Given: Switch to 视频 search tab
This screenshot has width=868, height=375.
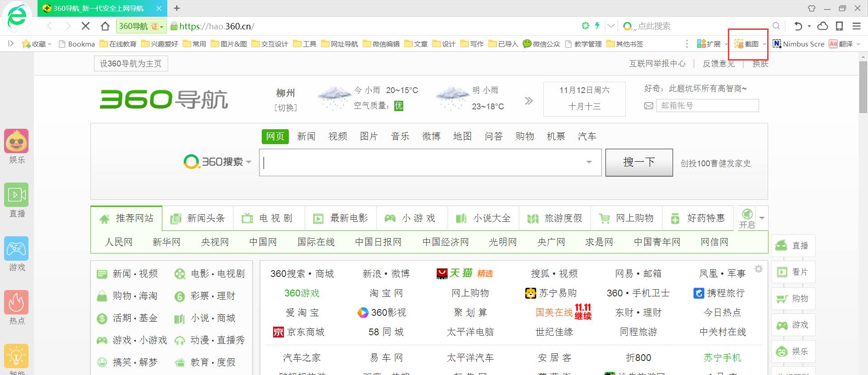Looking at the screenshot, I should pos(337,136).
